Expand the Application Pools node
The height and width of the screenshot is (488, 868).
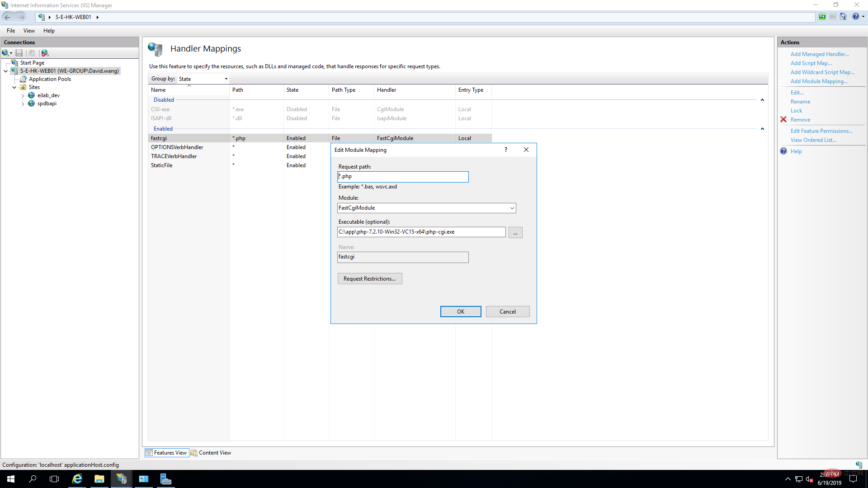click(49, 79)
